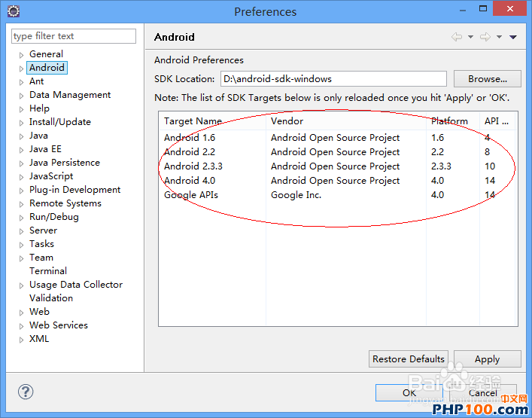Expand the Help tree node
Image resolution: width=532 pixels, height=418 pixels.
(x=21, y=109)
